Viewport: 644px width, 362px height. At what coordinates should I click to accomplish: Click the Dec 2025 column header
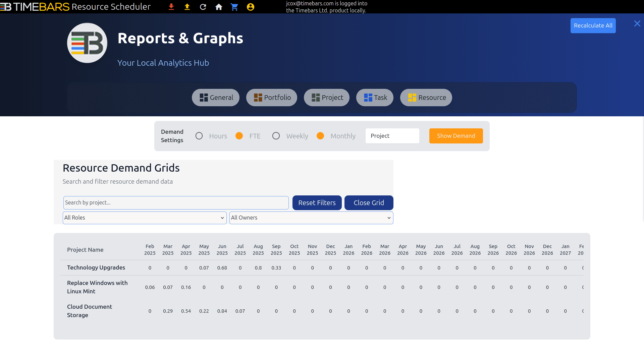tap(330, 250)
